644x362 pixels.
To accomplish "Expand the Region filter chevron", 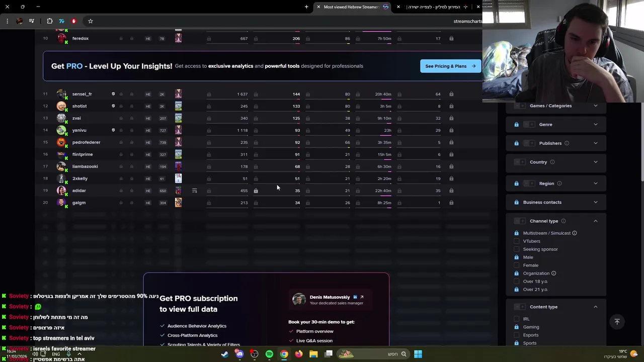I will [596, 184].
